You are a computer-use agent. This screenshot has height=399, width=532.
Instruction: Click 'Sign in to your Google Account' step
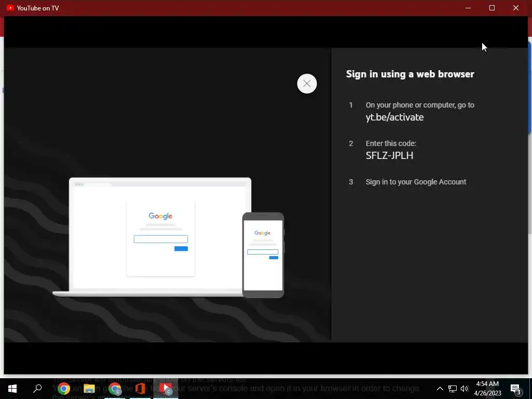click(416, 182)
